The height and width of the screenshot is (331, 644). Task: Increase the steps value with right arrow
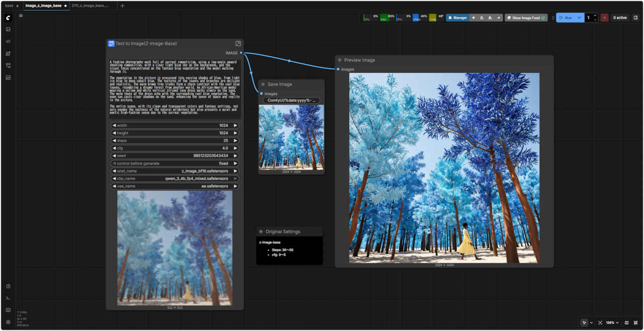(x=235, y=140)
